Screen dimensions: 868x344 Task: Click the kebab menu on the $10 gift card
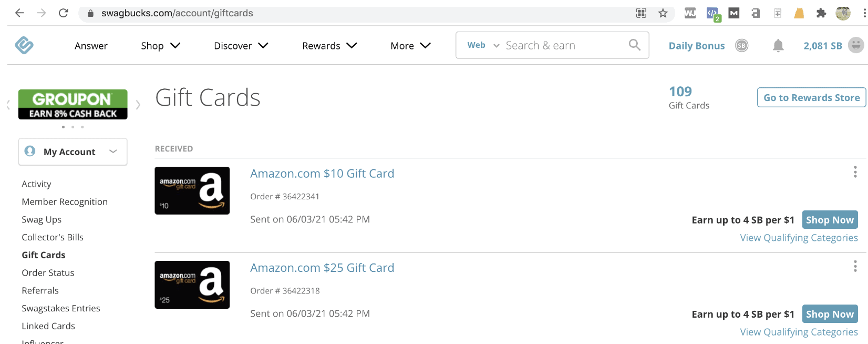(x=855, y=172)
